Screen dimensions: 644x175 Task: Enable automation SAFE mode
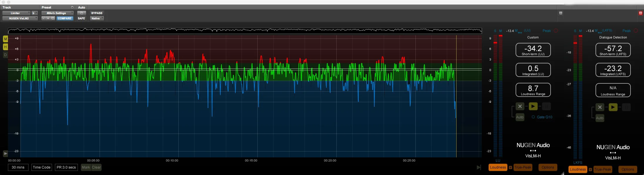point(81,18)
